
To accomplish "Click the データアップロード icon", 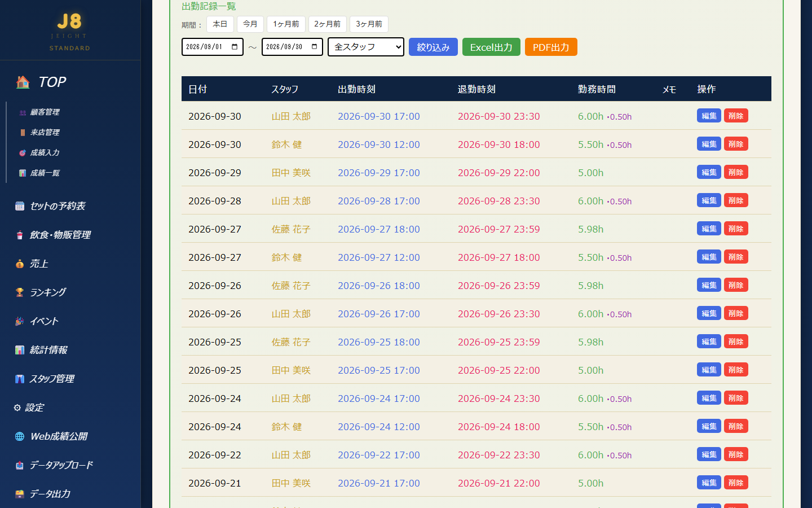I will click(x=20, y=465).
